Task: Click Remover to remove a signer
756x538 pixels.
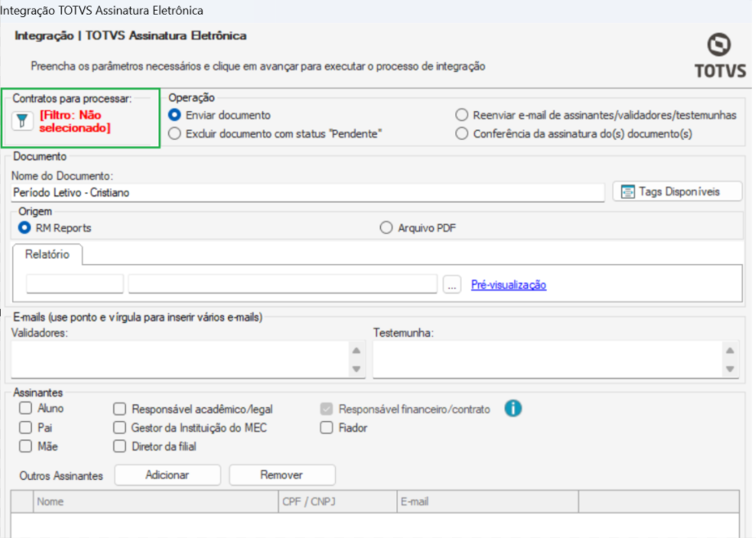Action: click(x=282, y=475)
